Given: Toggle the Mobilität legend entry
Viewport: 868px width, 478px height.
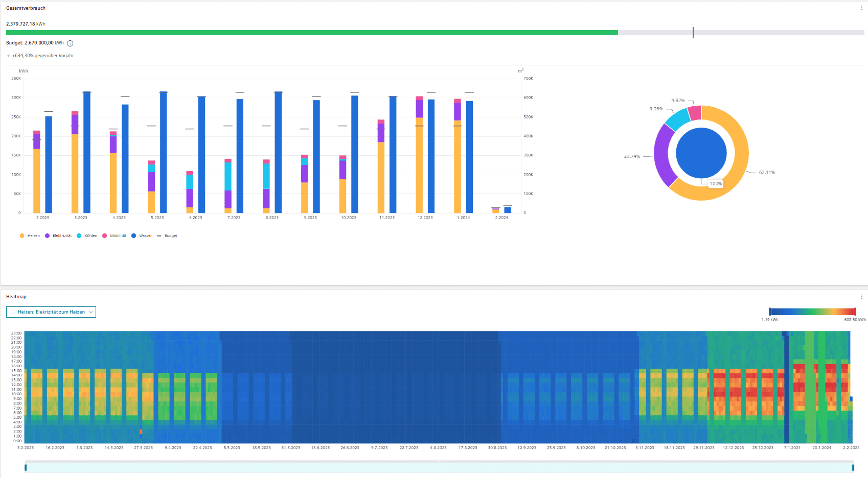Looking at the screenshot, I should pyautogui.click(x=115, y=236).
